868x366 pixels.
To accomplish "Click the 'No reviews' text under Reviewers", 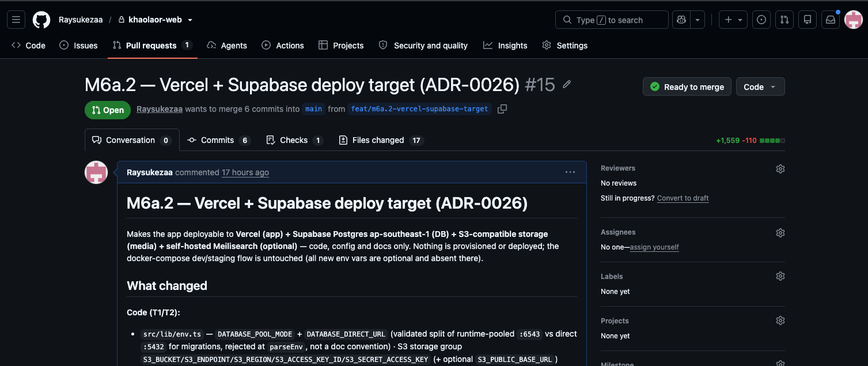I will point(619,183).
